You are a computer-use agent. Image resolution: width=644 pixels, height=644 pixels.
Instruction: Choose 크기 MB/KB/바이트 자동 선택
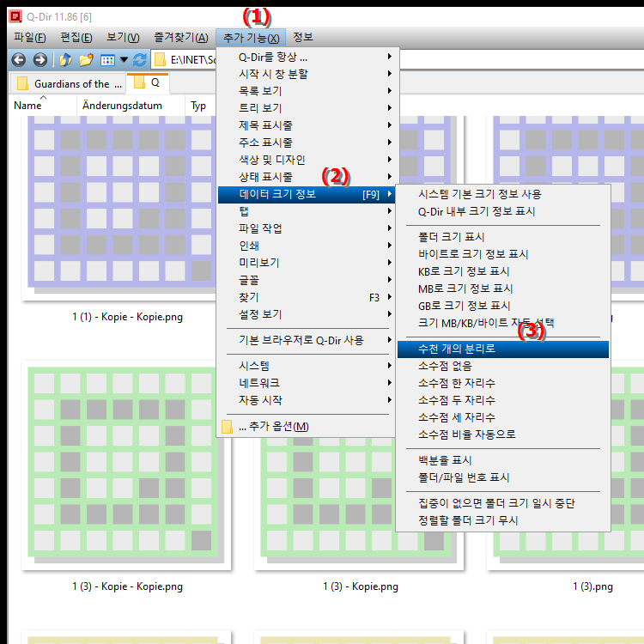(x=503, y=323)
